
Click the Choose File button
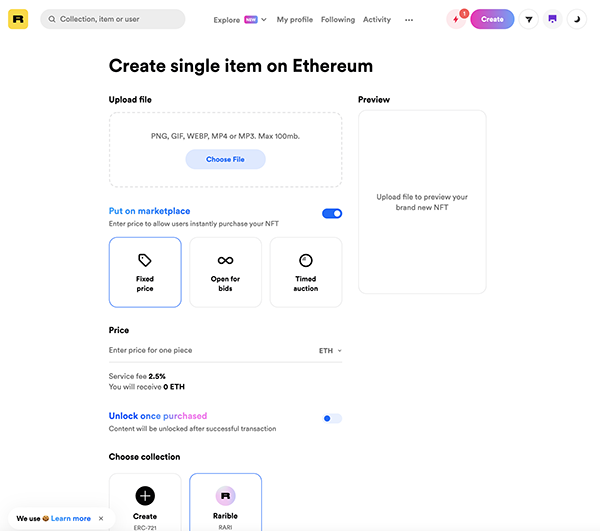225,159
